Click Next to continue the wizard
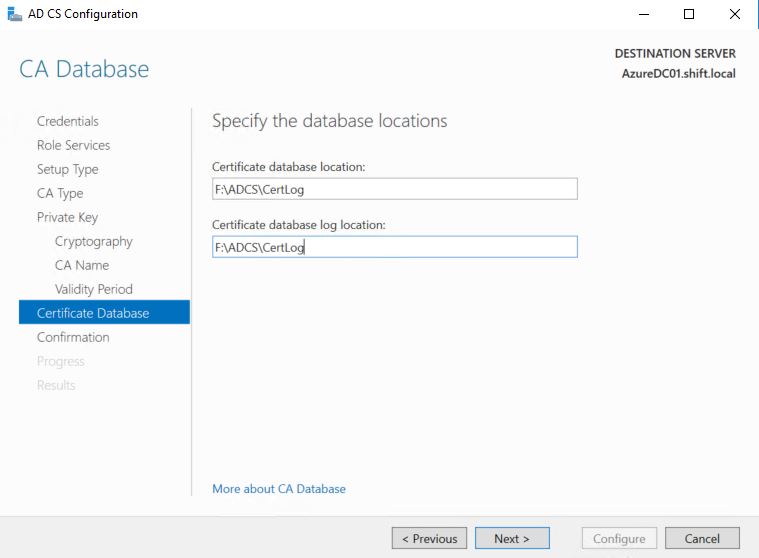 click(x=512, y=538)
